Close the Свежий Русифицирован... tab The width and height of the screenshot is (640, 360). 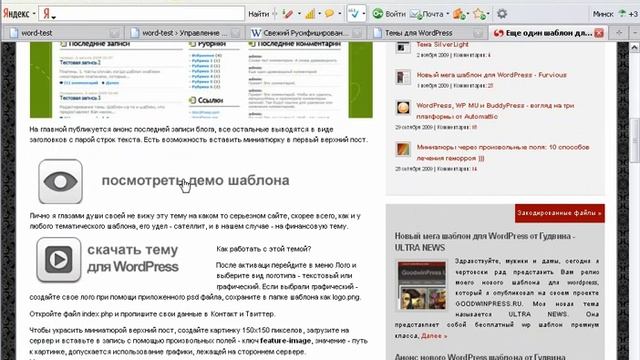tap(357, 33)
